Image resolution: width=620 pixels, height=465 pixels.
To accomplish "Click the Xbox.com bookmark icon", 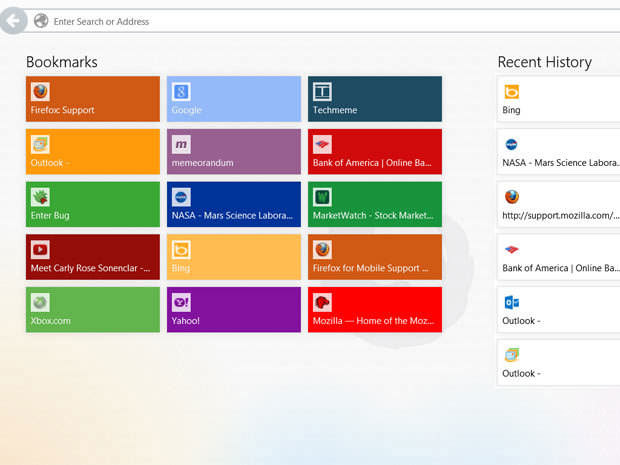I will (40, 302).
